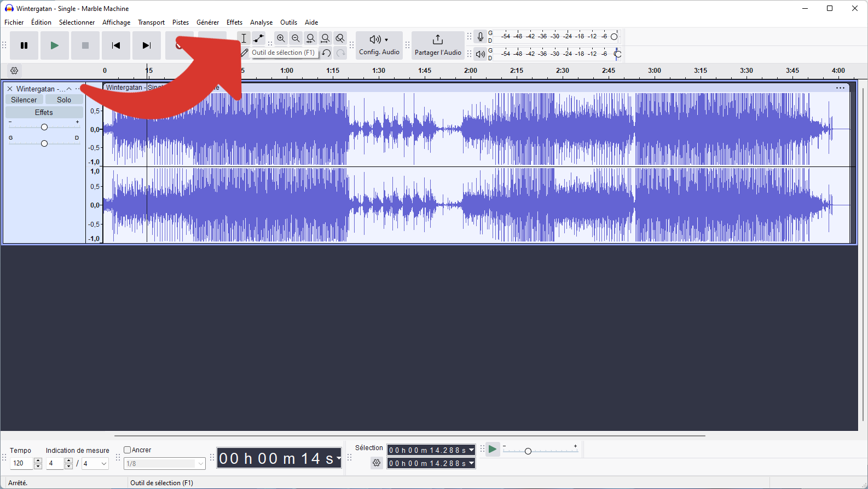868x489 pixels.
Task: Click the Zoom In magnifier icon
Action: (281, 38)
